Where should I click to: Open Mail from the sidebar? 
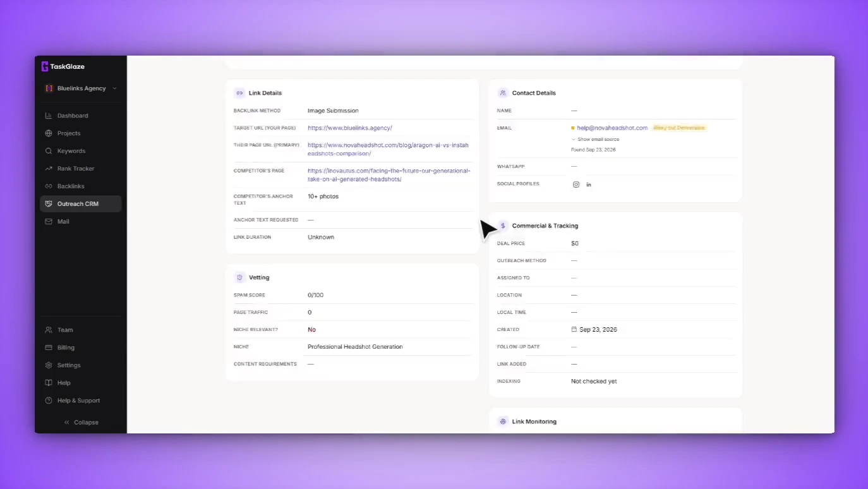(80, 222)
